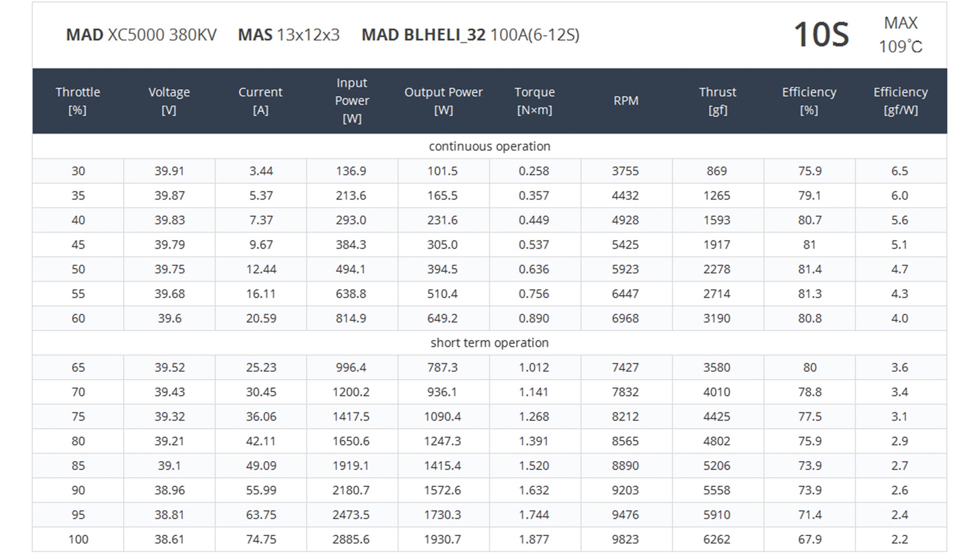Click the MAX 109°C temperature label
Image resolution: width=980 pixels, height=557 pixels.
(900, 35)
